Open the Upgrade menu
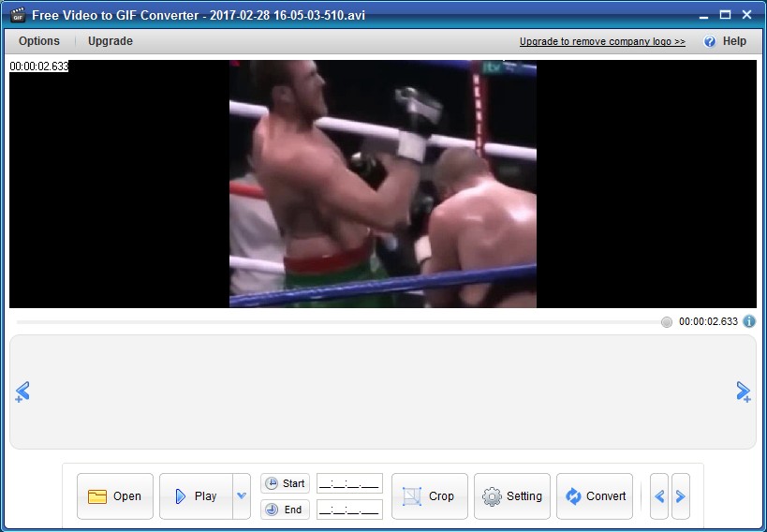Screen dimensions: 767x532 pos(111,41)
